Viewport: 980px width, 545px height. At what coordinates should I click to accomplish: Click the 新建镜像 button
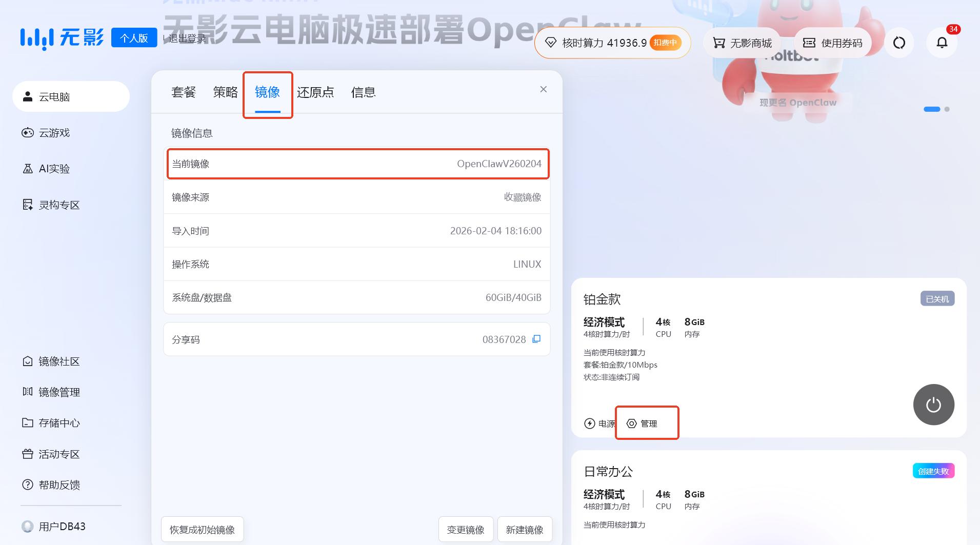524,530
